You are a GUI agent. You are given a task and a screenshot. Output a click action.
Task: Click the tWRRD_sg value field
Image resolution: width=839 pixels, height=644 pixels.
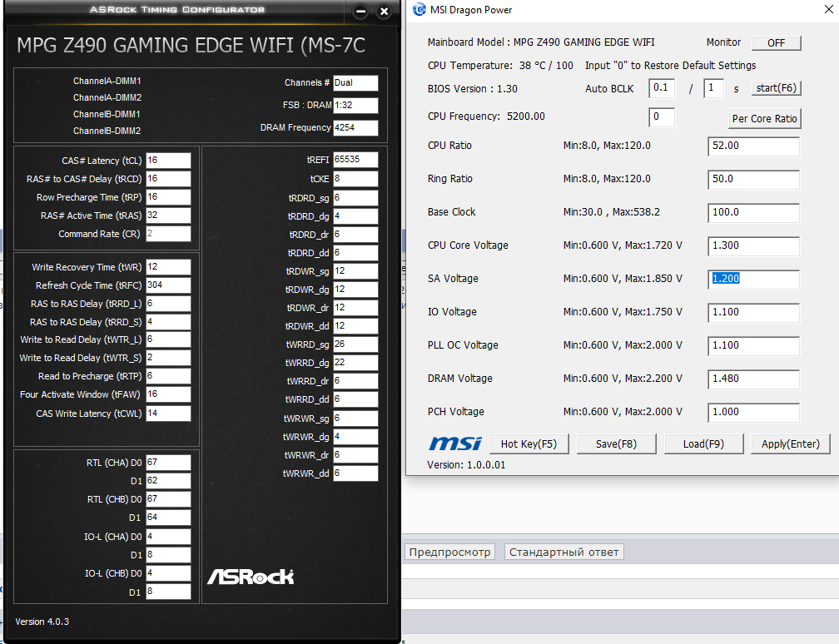356,344
